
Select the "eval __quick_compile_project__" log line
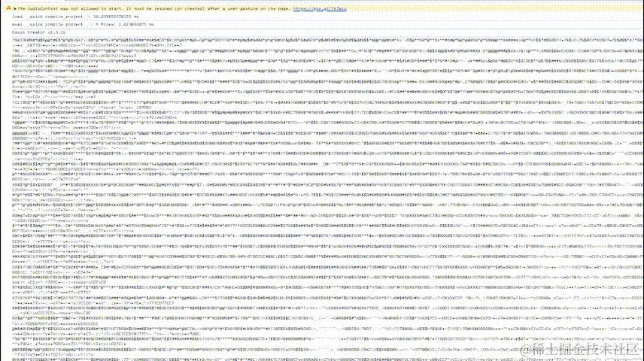click(x=83, y=24)
